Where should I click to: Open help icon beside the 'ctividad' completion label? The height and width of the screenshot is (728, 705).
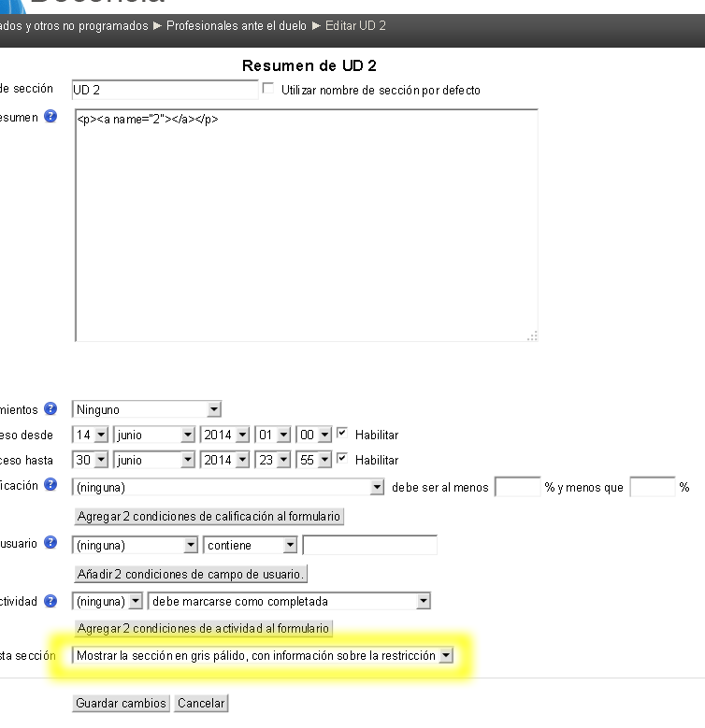(50, 601)
